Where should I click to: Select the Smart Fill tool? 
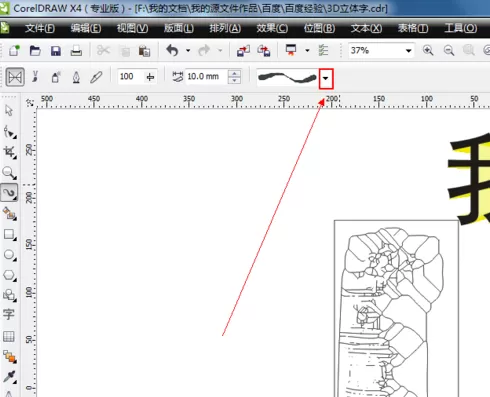9,214
